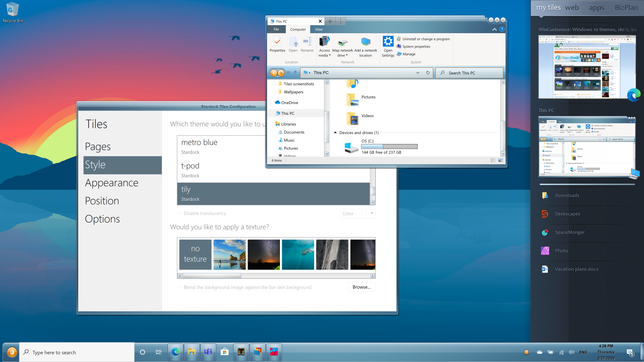
Task: Select Appearance in Tiles configuration menu
Action: click(x=111, y=183)
